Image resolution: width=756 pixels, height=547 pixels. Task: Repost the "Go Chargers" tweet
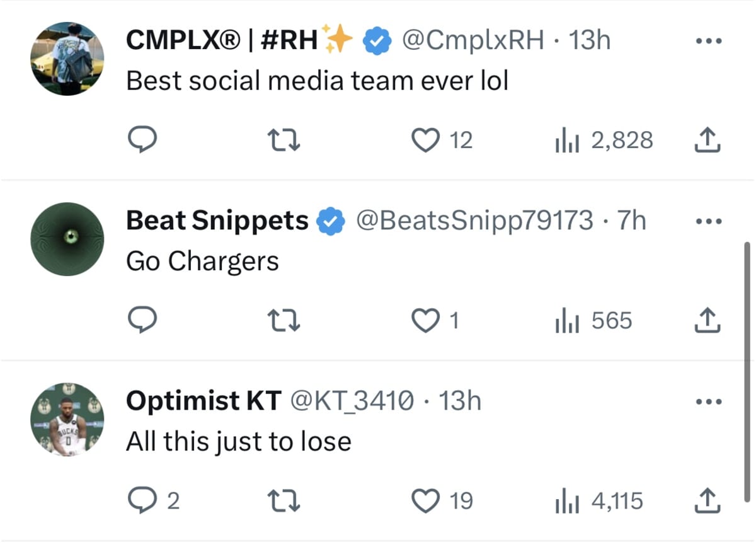tap(284, 321)
